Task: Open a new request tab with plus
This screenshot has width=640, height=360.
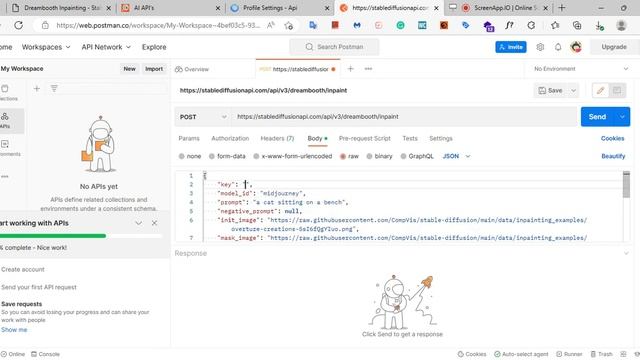Action: [x=350, y=69]
